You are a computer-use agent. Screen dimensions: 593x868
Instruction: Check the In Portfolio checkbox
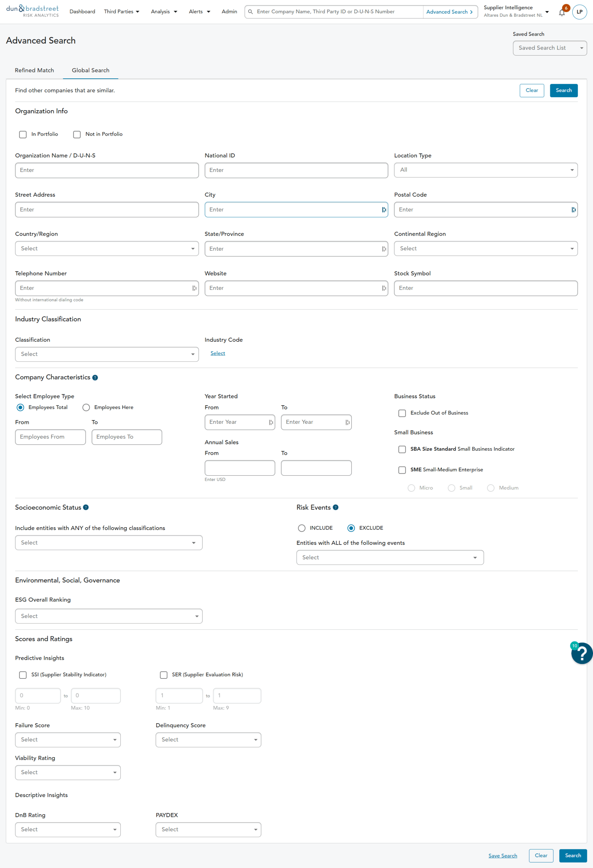[23, 135]
